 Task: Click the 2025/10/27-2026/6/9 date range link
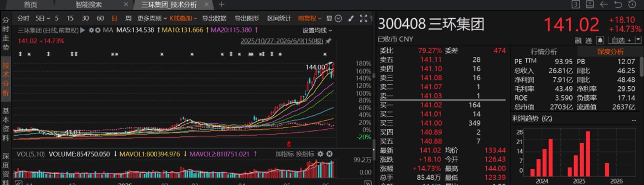tap(281, 40)
